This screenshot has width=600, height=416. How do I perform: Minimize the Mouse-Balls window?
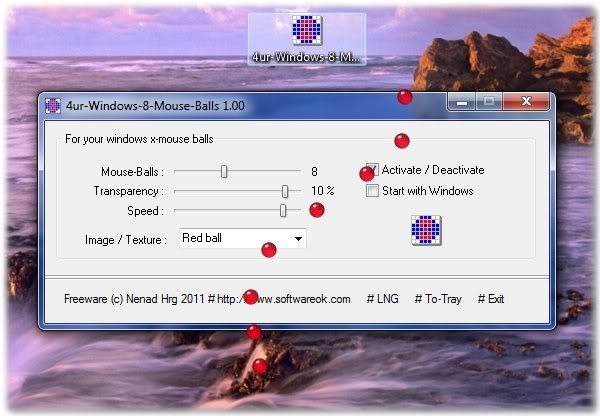461,102
